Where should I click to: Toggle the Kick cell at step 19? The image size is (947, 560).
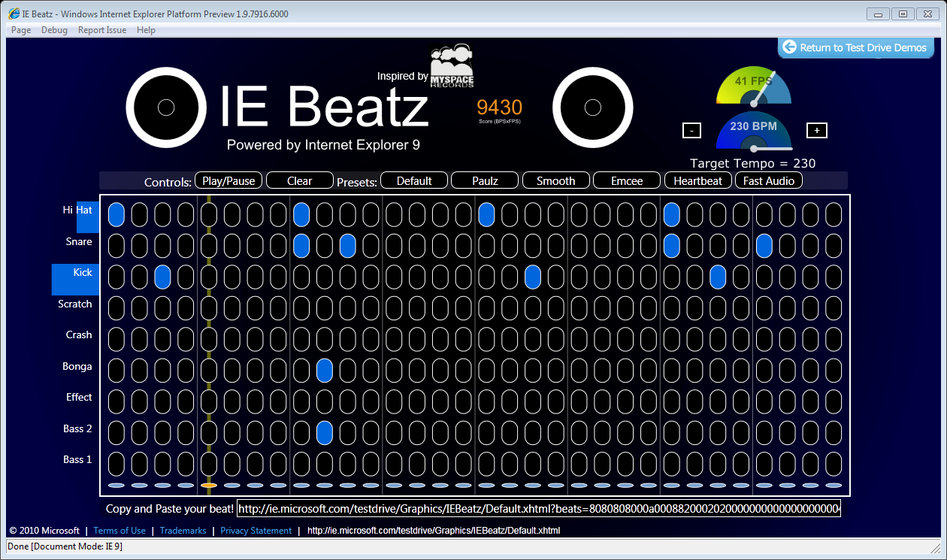[x=533, y=277]
